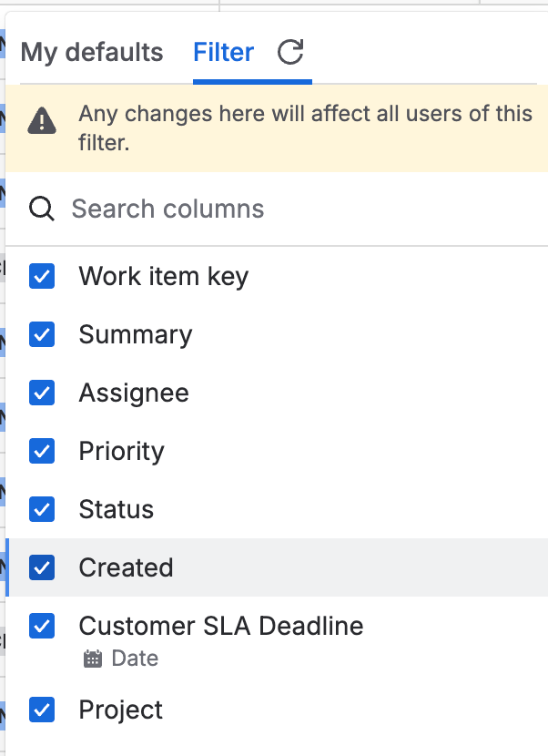Click the calendar icon under Customer SLA Deadline
This screenshot has height=756, width=548.
(x=93, y=659)
